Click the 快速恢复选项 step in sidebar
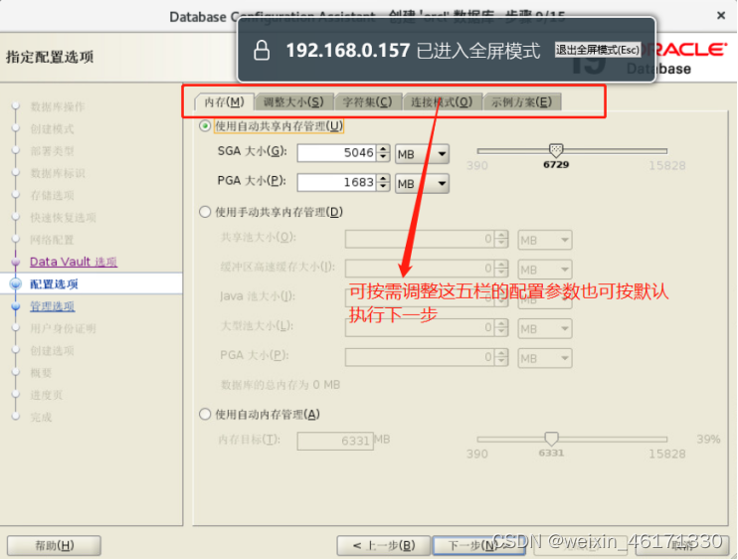 (x=63, y=218)
